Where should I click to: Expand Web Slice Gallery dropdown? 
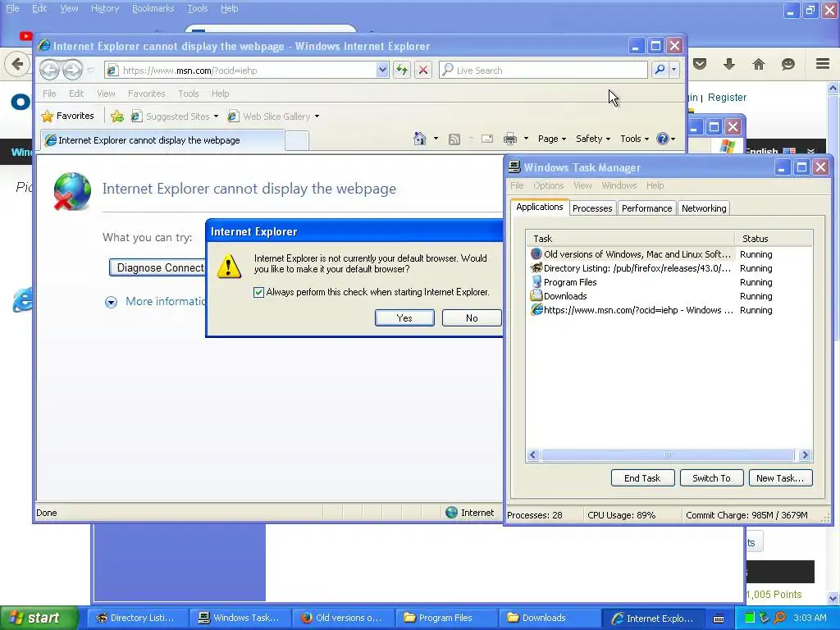pyautogui.click(x=317, y=116)
